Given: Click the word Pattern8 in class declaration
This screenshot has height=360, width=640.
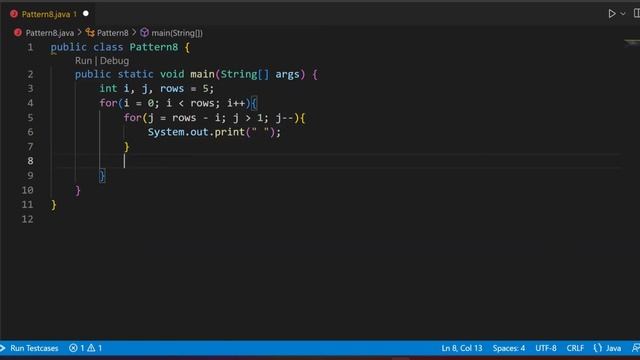Looking at the screenshot, I should pos(154,47).
